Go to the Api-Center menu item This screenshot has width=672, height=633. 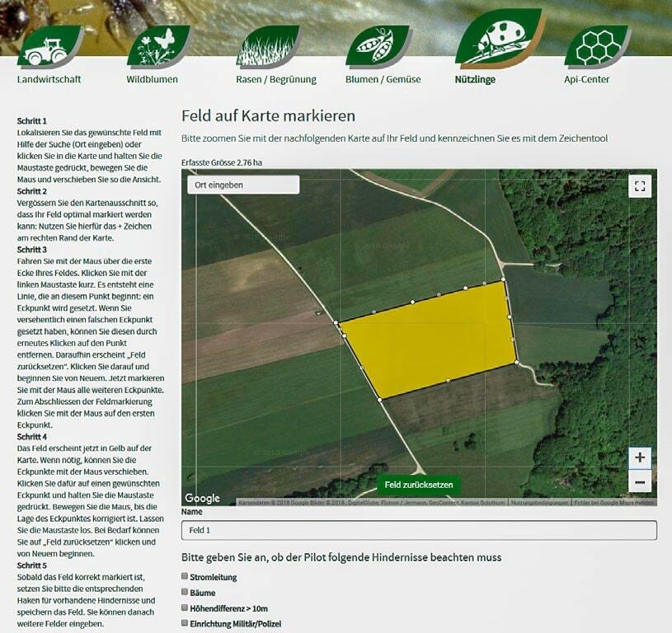click(587, 80)
